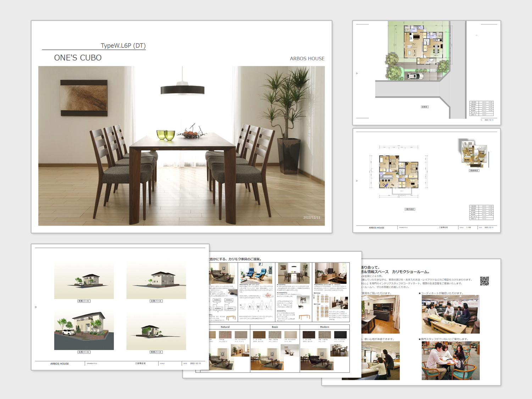This screenshot has width=532, height=399.
Task: Click the 'TypeW.L6P (DT)' title text
Action: (123, 45)
